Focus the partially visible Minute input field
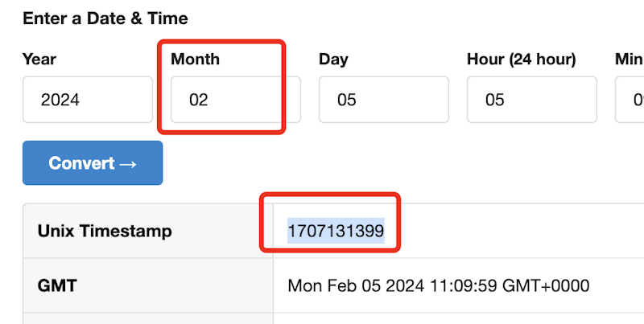644x324 pixels. coord(630,100)
